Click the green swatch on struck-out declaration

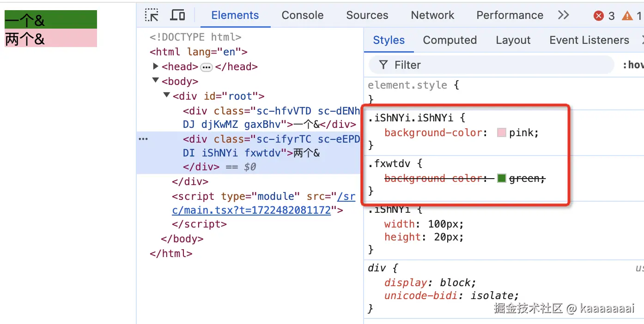(x=502, y=178)
